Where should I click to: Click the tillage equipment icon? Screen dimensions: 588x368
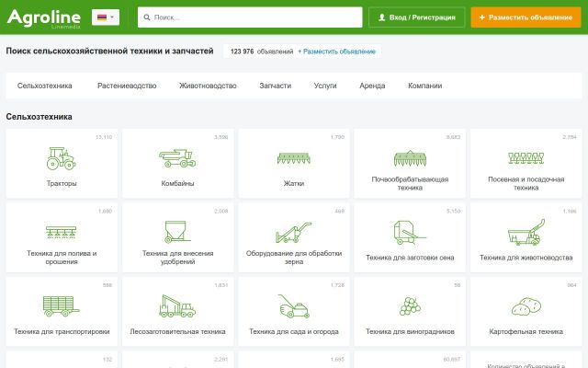pyautogui.click(x=410, y=158)
